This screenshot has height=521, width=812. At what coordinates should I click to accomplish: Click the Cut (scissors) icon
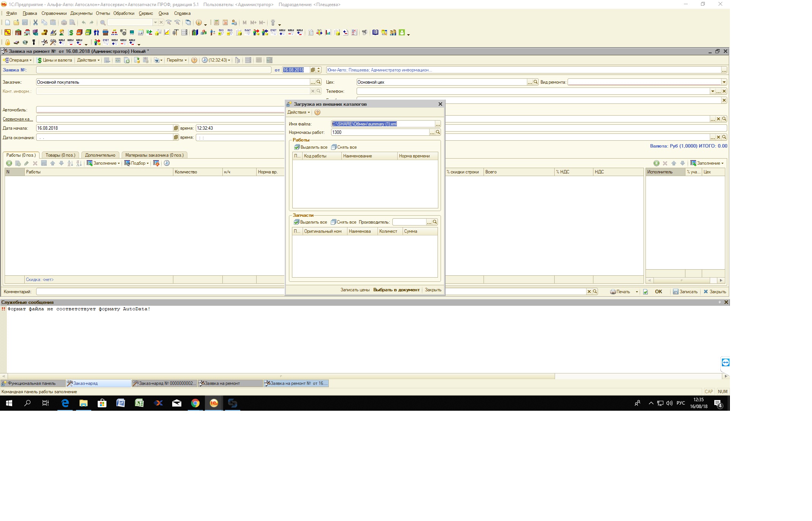[35, 22]
